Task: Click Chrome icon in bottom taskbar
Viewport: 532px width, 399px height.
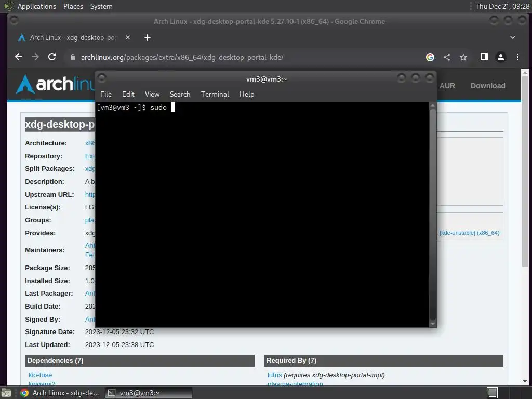Action: 24,393
